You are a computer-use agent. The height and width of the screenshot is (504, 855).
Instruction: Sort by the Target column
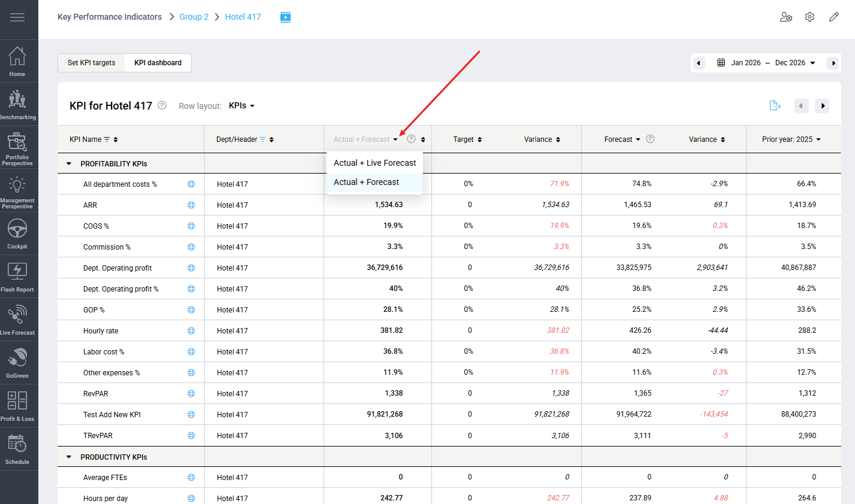coord(467,139)
